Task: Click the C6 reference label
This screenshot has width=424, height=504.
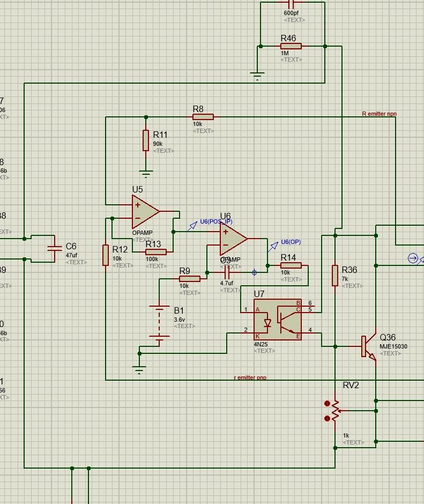Action: (71, 246)
